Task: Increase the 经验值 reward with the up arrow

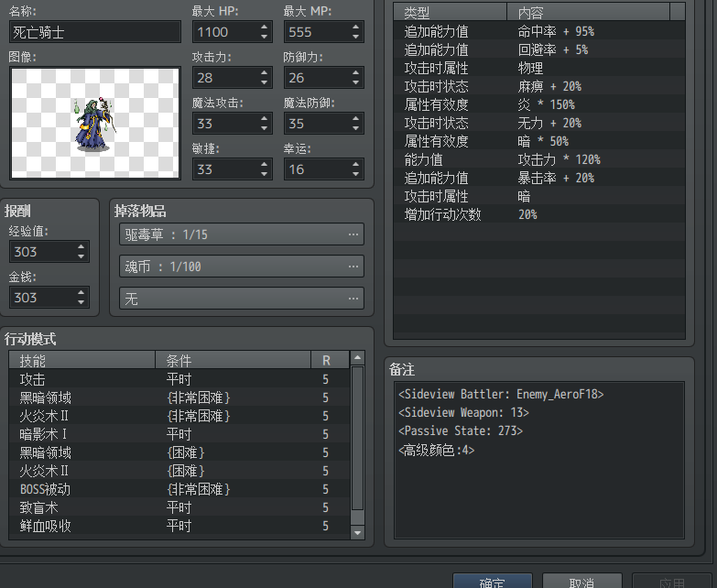Action: (81, 246)
